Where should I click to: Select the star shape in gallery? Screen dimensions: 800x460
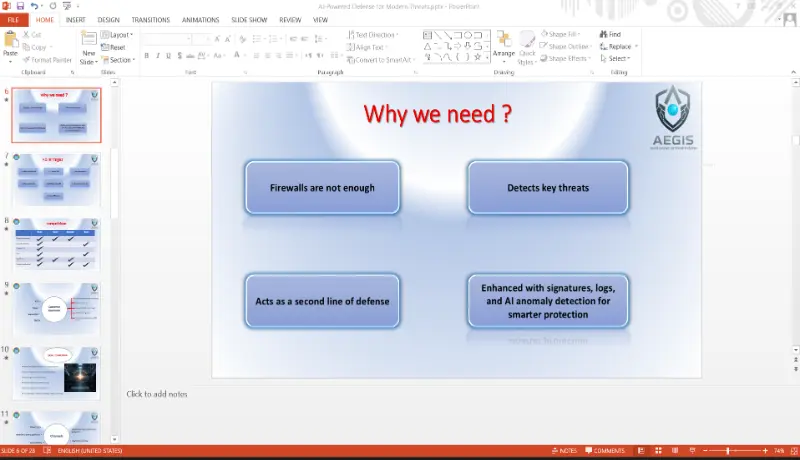click(478, 57)
